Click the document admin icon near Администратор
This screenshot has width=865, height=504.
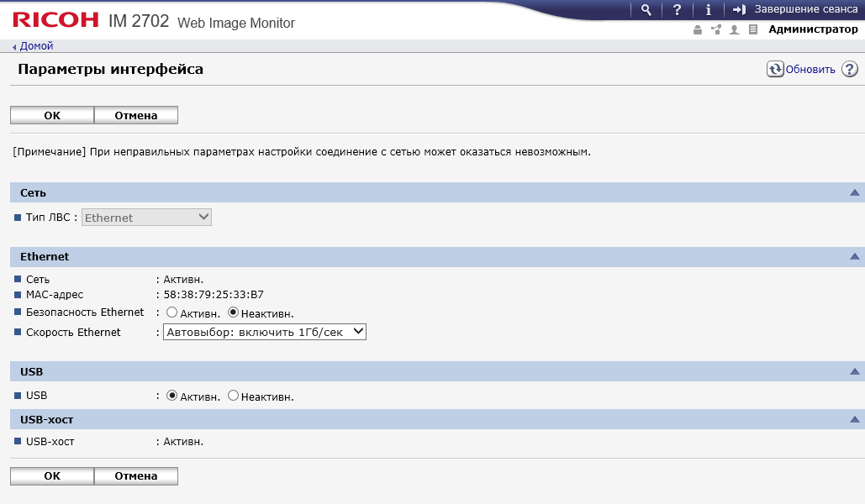click(752, 29)
